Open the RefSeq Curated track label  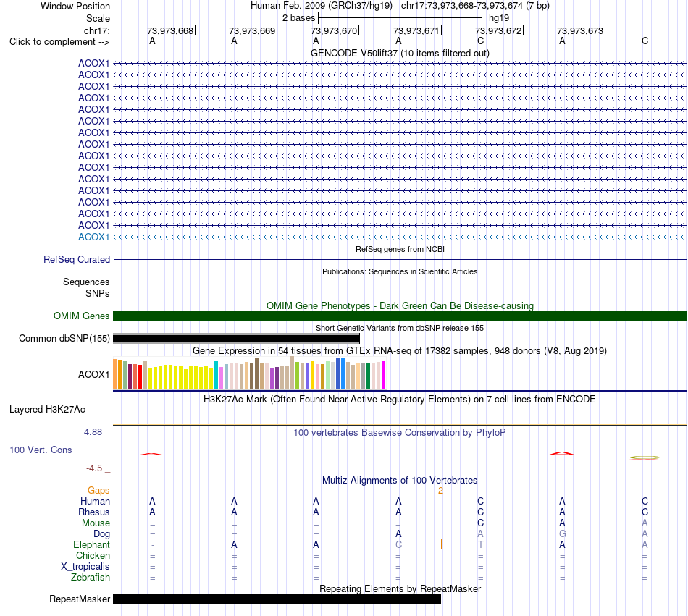pyautogui.click(x=76, y=260)
